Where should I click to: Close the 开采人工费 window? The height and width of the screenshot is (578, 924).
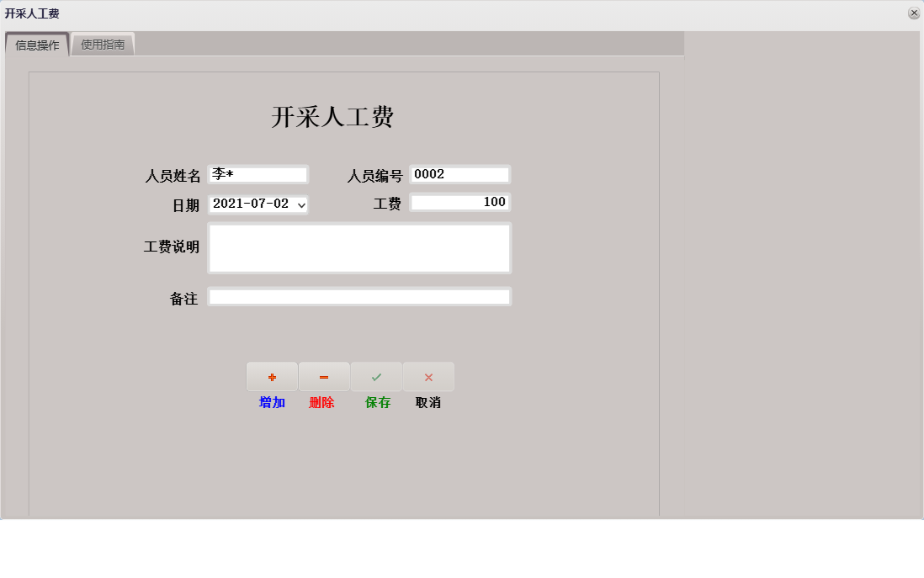click(914, 13)
